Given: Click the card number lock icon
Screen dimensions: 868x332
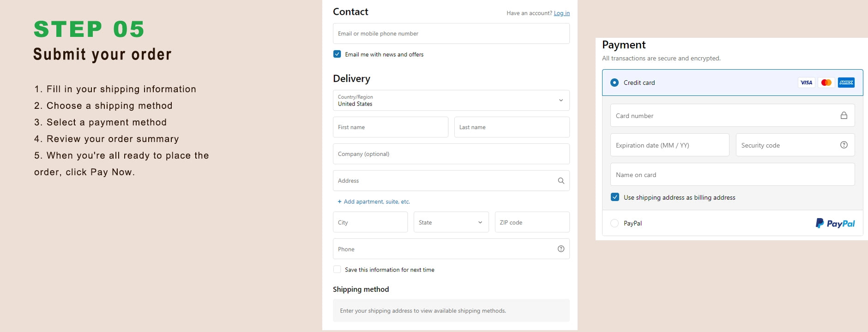Looking at the screenshot, I should pos(844,116).
